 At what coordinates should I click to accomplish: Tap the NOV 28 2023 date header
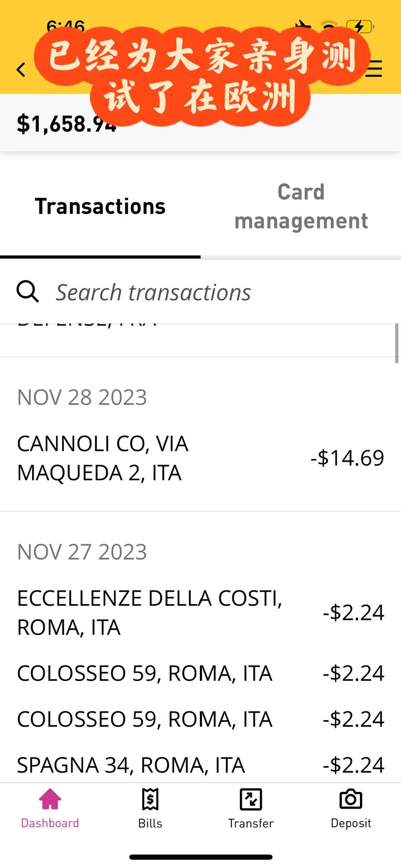pyautogui.click(x=82, y=397)
